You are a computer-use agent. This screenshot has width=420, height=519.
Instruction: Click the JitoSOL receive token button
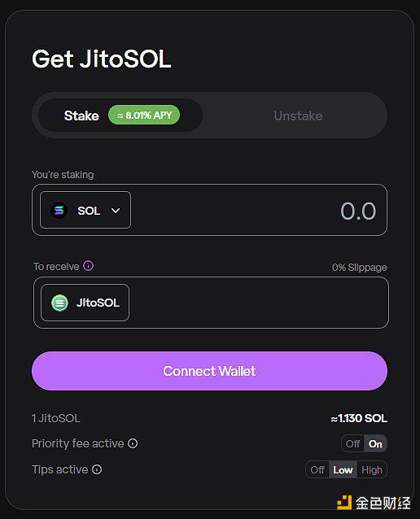click(x=85, y=303)
